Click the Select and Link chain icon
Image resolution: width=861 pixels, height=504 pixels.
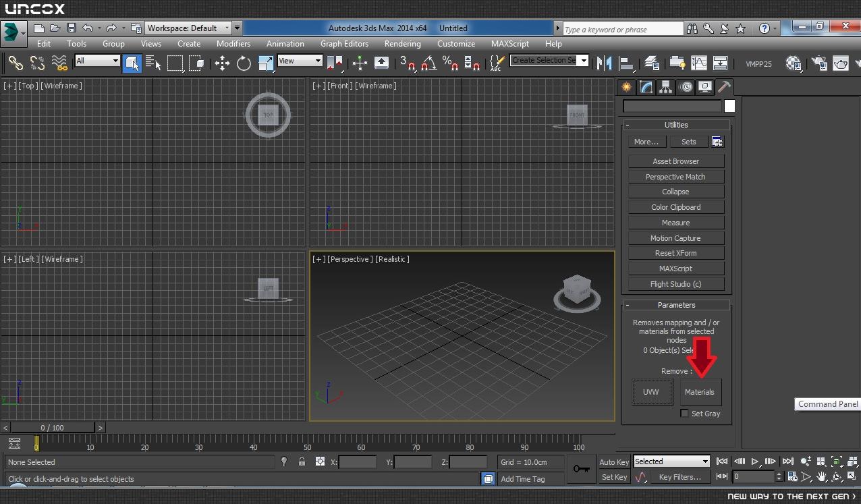(x=15, y=63)
